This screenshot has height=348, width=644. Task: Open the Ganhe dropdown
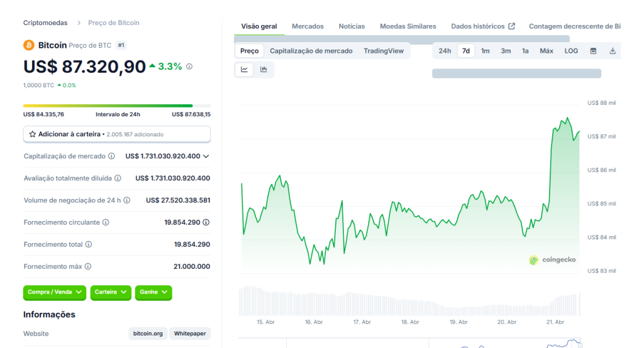pyautogui.click(x=153, y=293)
